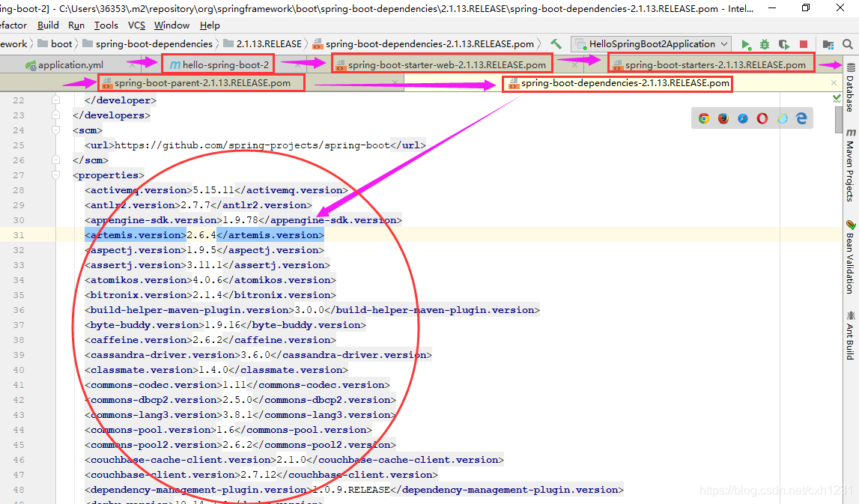Open pom preview in Opera browser

[x=762, y=118]
